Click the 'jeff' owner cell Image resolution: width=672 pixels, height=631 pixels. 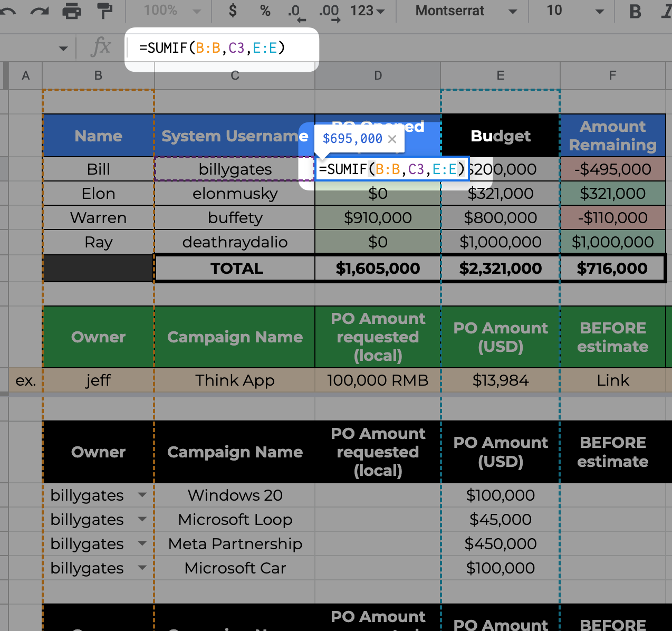[x=98, y=380]
